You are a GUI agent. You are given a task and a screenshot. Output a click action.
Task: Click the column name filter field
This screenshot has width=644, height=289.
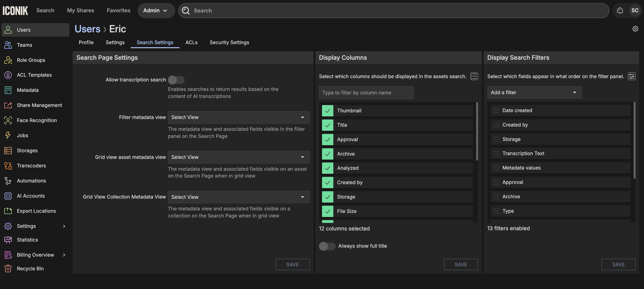point(366,93)
